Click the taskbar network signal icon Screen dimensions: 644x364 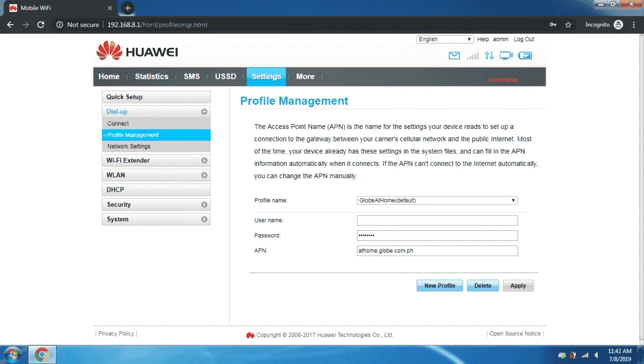point(585,355)
